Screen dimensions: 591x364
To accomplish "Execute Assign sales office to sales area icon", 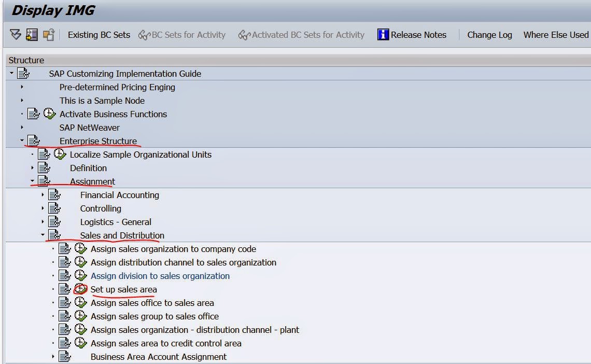I will pos(81,302).
